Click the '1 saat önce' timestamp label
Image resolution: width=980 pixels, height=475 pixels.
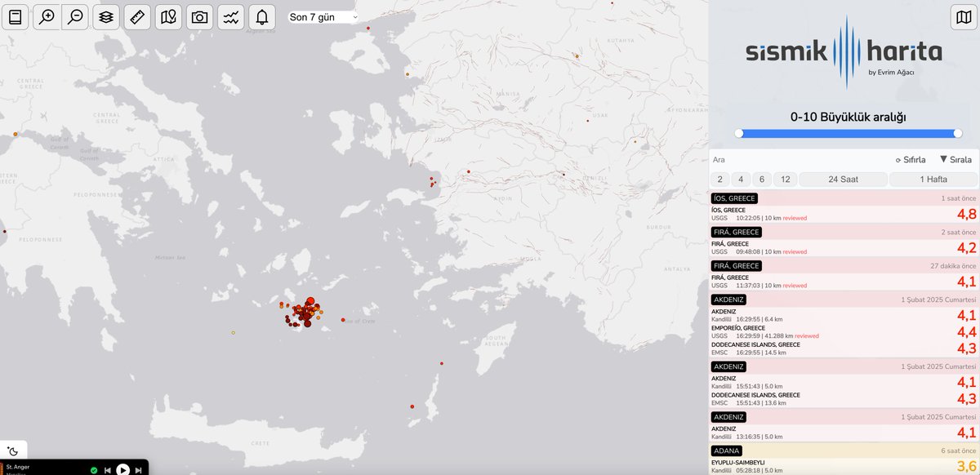coord(958,198)
